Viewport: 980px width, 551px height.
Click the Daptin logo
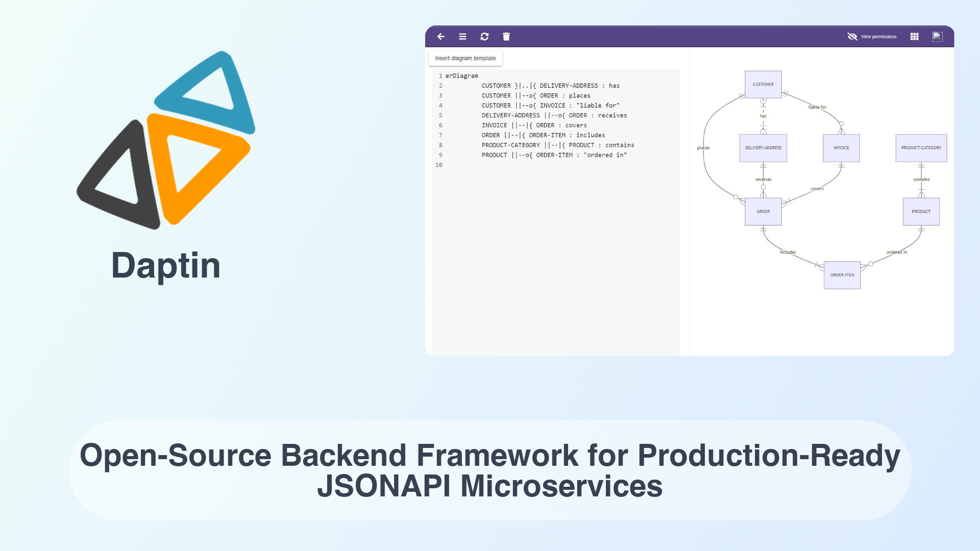tap(166, 140)
